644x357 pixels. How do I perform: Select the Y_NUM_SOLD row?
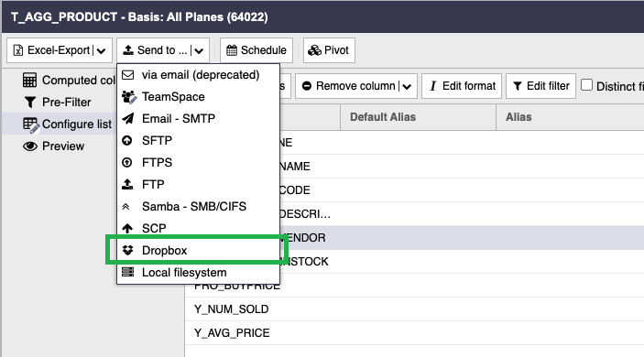click(x=414, y=309)
